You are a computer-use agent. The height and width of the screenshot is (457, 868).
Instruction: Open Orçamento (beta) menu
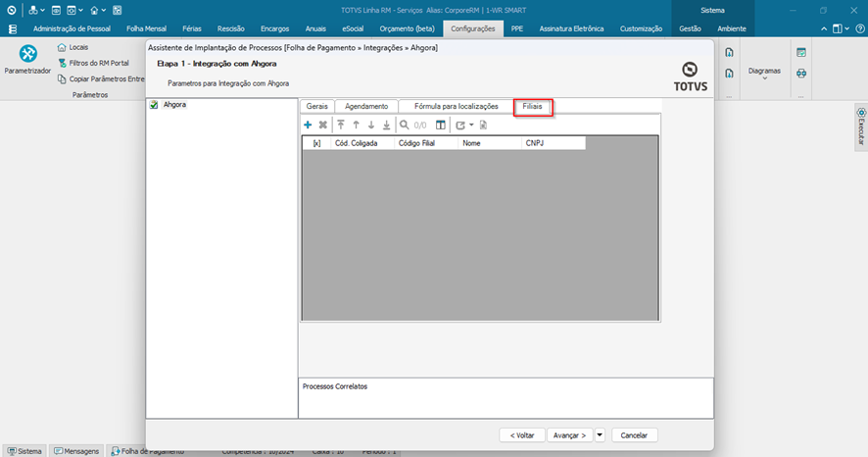(407, 28)
